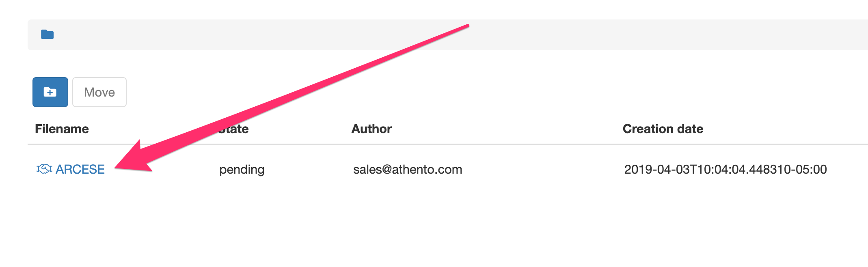Screen dimensions: 868x267
Task: Click the 2019-04-03 creation timestamp
Action: pos(725,170)
